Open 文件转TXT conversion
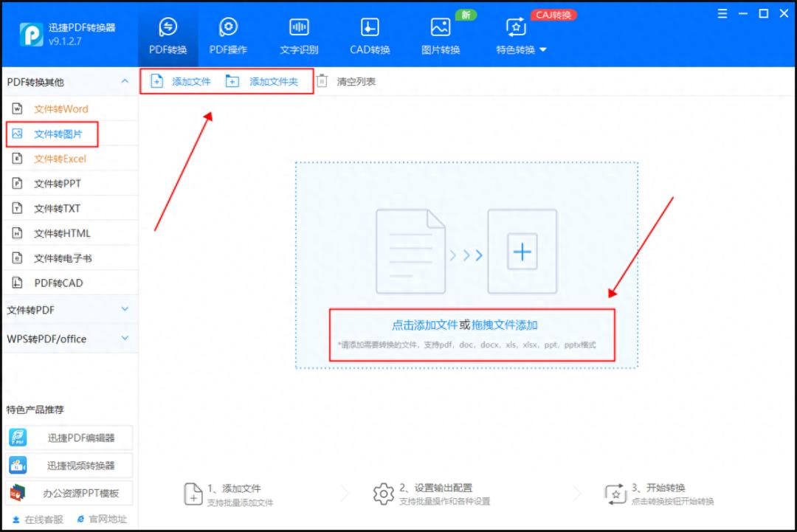The image size is (797, 532). (x=59, y=207)
